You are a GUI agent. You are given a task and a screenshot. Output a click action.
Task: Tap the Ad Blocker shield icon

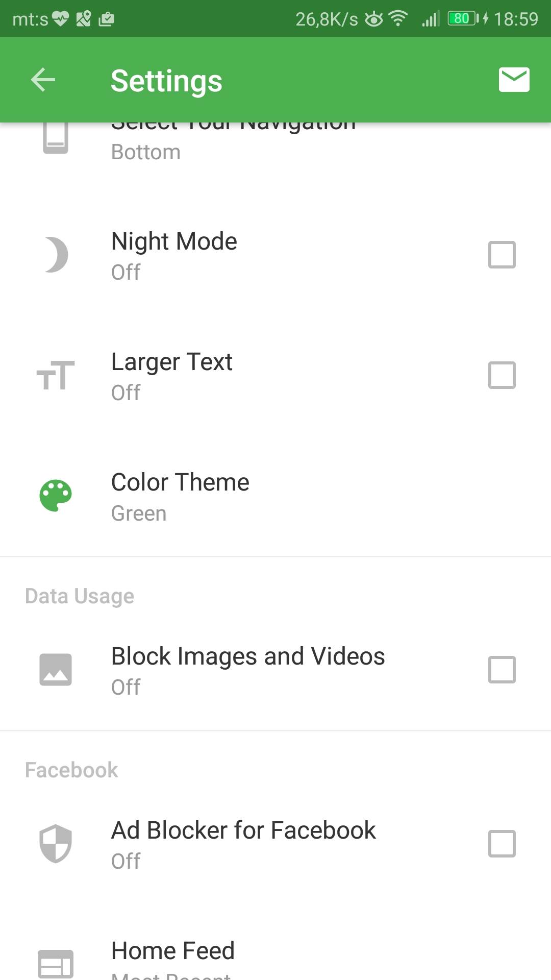[56, 843]
